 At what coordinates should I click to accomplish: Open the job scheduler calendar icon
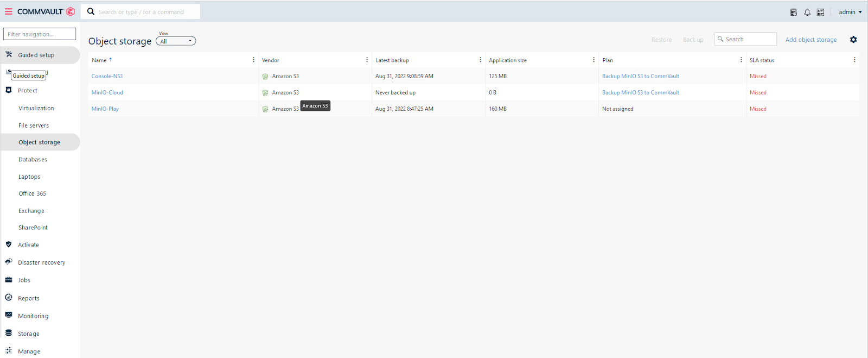[794, 12]
